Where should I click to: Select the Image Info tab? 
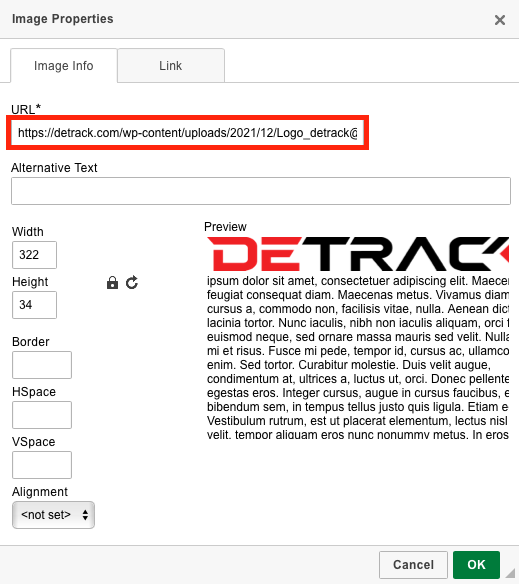pyautogui.click(x=64, y=66)
